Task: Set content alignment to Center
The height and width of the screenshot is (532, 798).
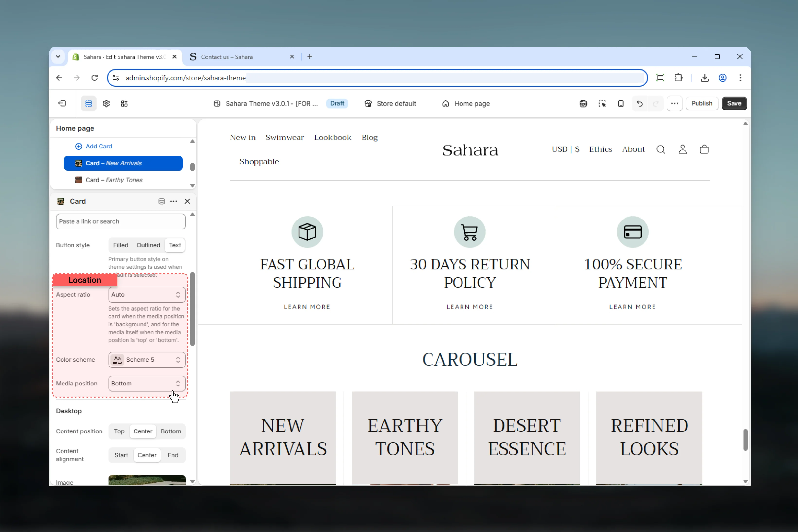Action: (x=147, y=455)
